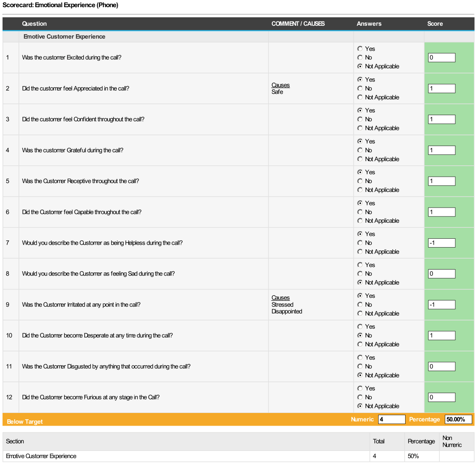Select No for question 4

(360, 150)
